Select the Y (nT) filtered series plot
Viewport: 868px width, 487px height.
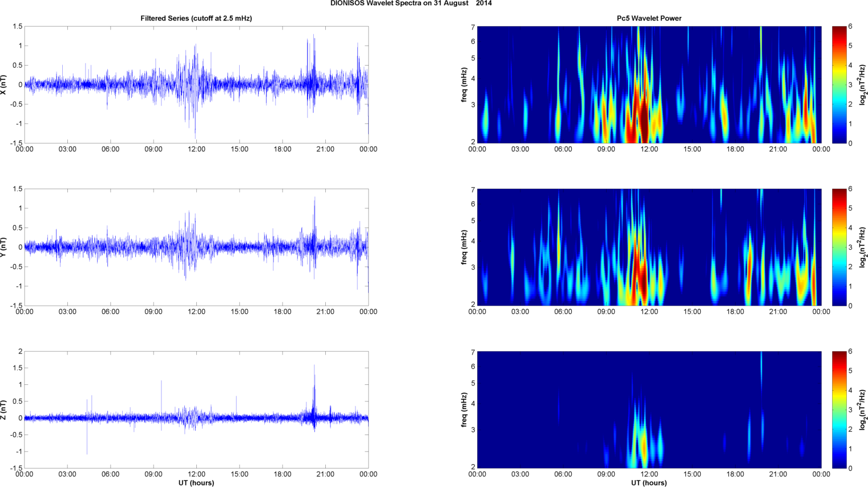tap(196, 247)
